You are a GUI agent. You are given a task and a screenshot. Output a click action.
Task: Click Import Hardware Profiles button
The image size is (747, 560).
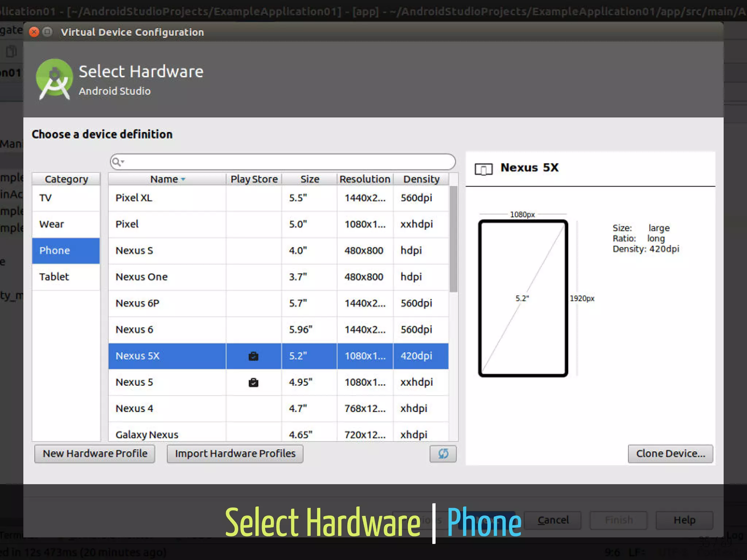235,454
